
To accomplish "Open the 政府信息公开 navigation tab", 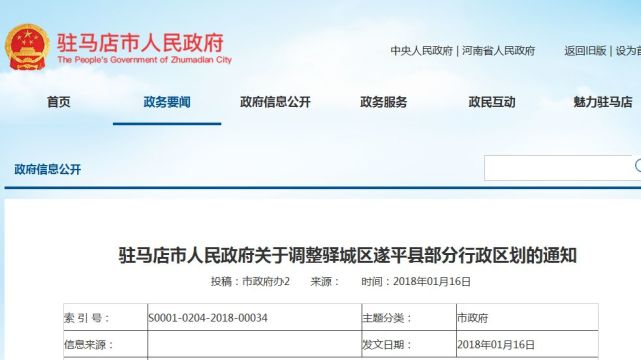I will click(x=275, y=102).
